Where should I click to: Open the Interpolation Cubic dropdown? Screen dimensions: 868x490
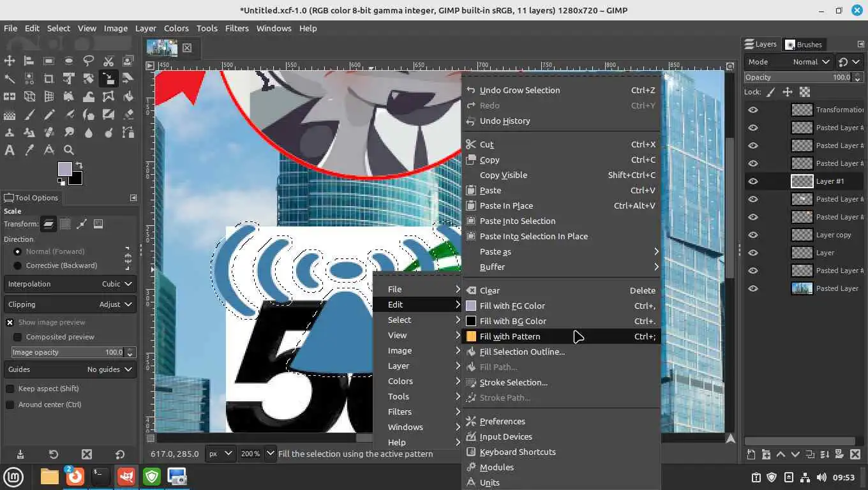coord(70,284)
